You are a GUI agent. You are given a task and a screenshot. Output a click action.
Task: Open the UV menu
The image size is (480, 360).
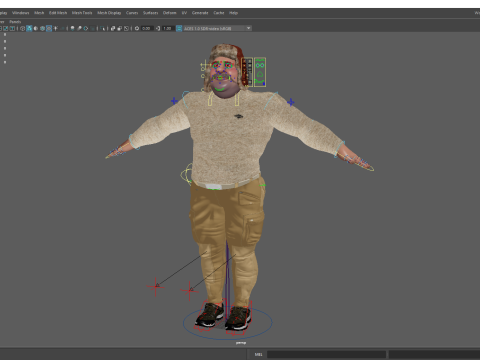(x=184, y=13)
